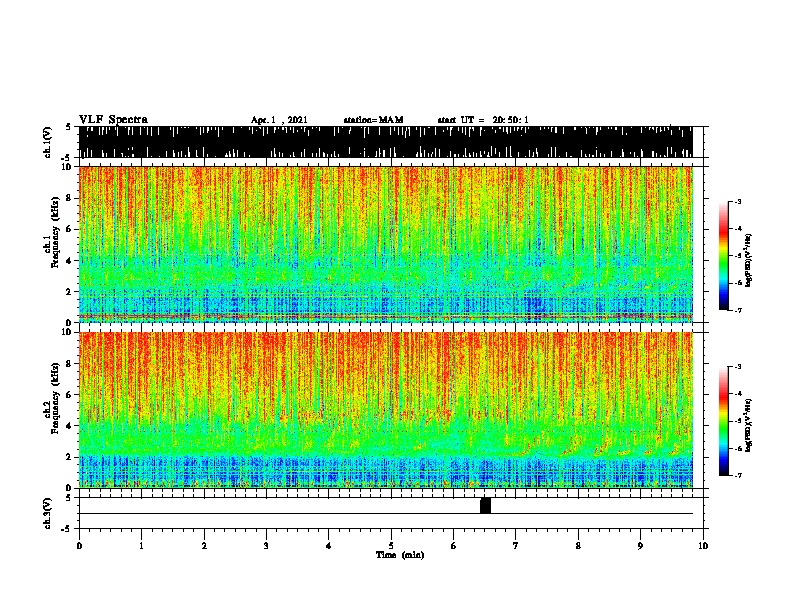Image resolution: width=792 pixels, height=612 pixels.
Task: Click the '-7' value on ch.2 colorbar
Action: point(737,475)
